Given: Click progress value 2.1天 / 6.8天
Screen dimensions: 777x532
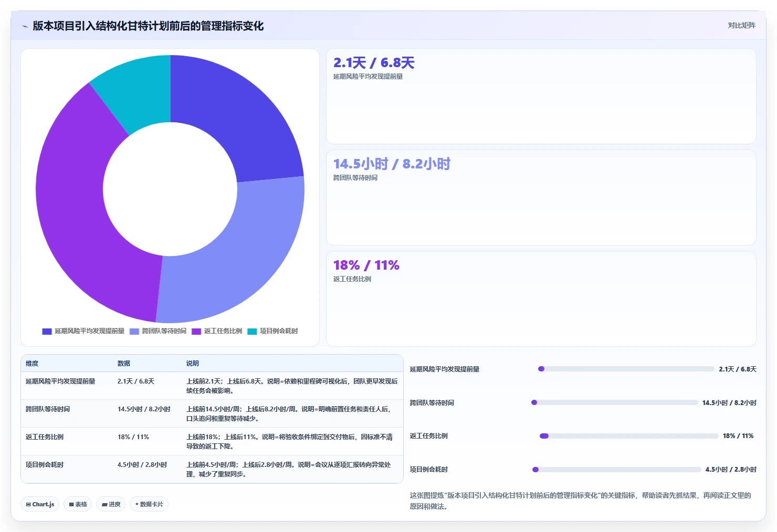Looking at the screenshot, I should coord(738,369).
